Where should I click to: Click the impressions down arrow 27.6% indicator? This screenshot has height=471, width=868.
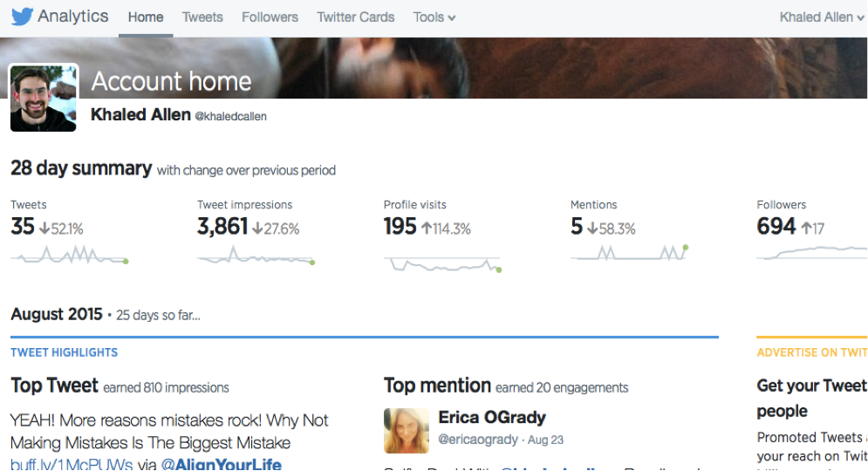click(276, 229)
